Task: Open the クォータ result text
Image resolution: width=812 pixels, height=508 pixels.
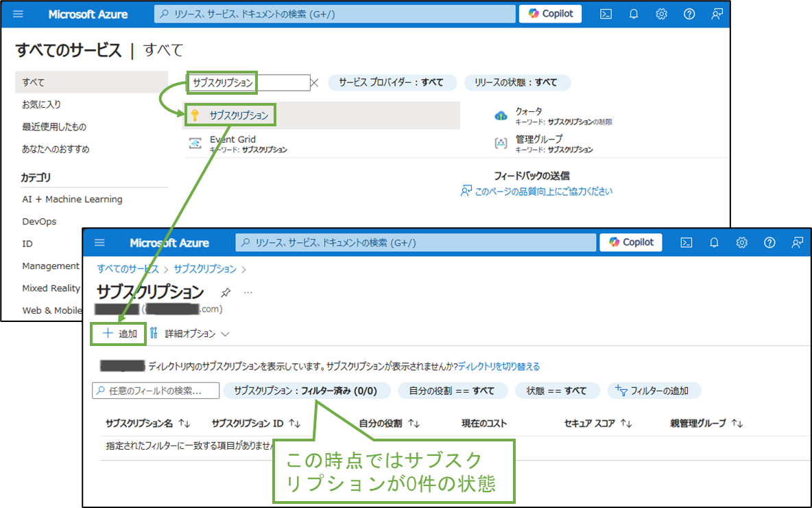Action: [529, 111]
